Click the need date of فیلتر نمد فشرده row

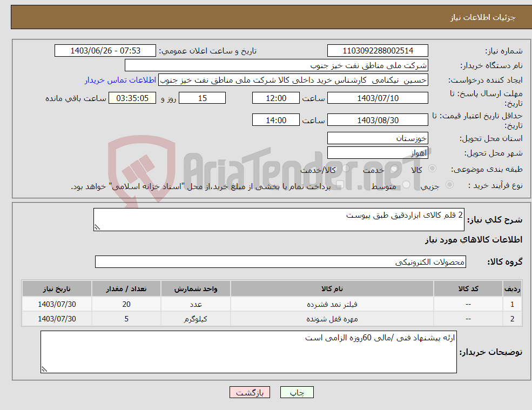pyautogui.click(x=57, y=304)
